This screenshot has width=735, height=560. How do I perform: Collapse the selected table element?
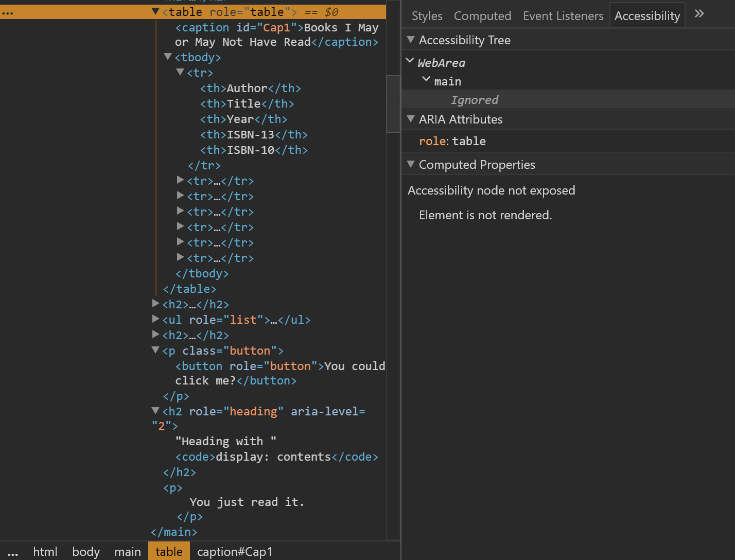[x=155, y=11]
